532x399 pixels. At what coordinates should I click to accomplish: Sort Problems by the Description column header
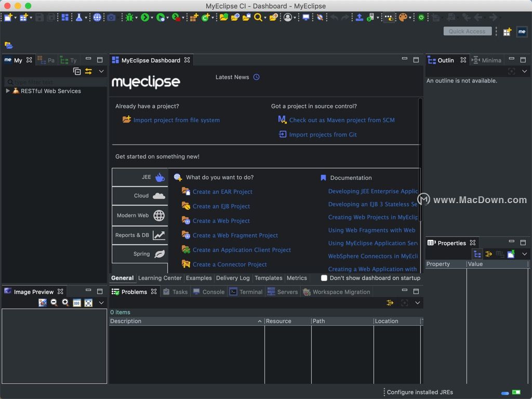(186, 321)
